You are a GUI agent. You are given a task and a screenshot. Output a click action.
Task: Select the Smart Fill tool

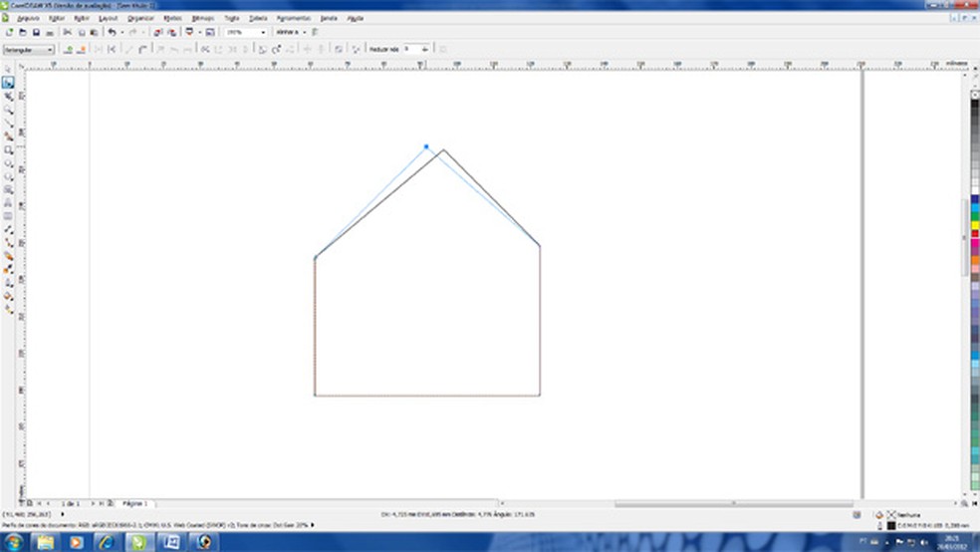pyautogui.click(x=8, y=137)
